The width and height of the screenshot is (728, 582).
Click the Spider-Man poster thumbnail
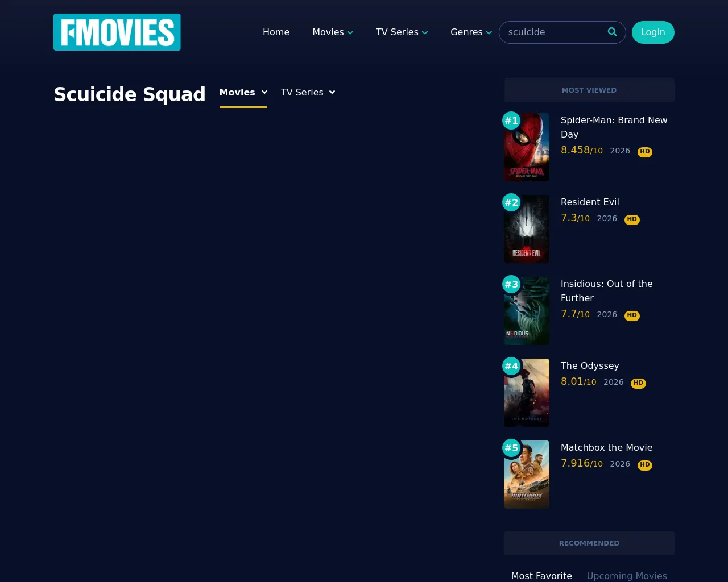[527, 147]
